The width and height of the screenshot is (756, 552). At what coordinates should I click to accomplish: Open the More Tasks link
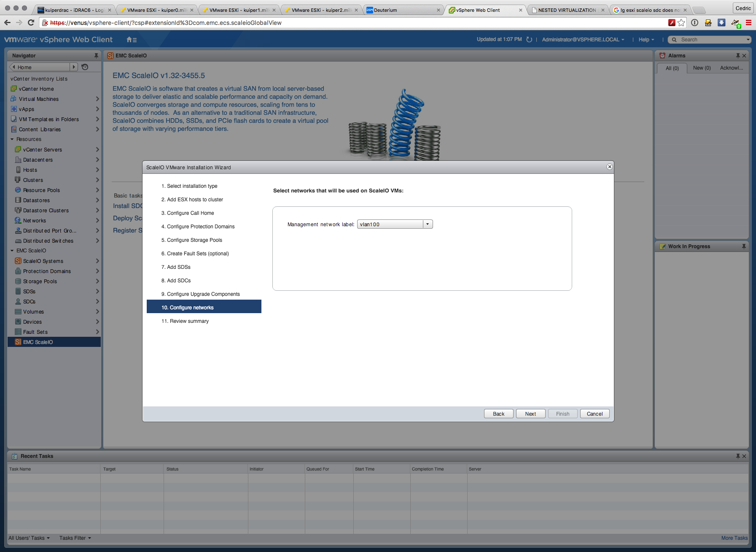[x=734, y=538]
